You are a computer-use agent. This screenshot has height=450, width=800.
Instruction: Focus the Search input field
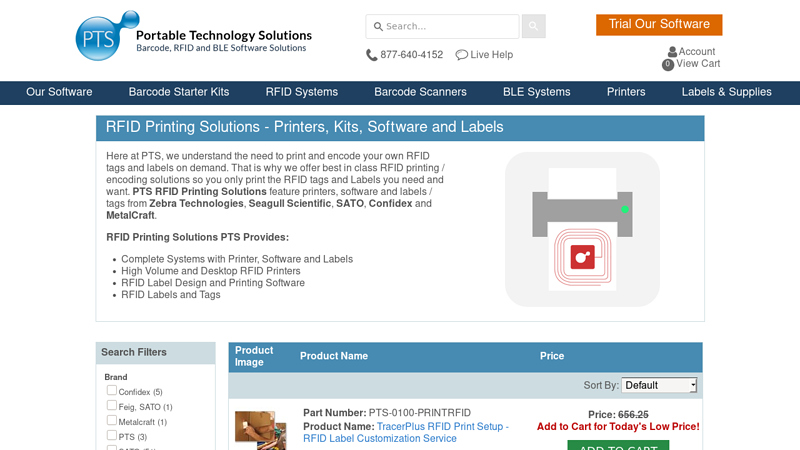coord(442,26)
